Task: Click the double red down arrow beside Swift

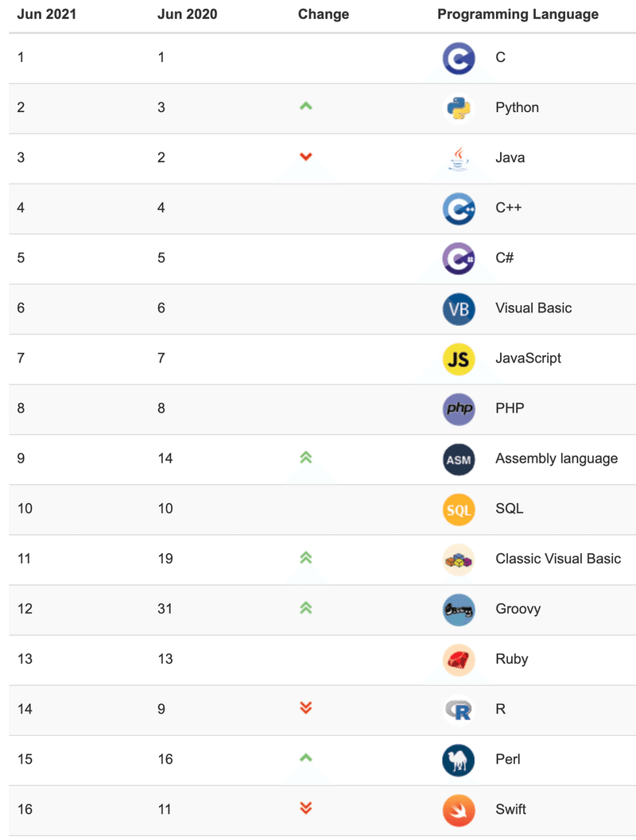Action: (306, 808)
